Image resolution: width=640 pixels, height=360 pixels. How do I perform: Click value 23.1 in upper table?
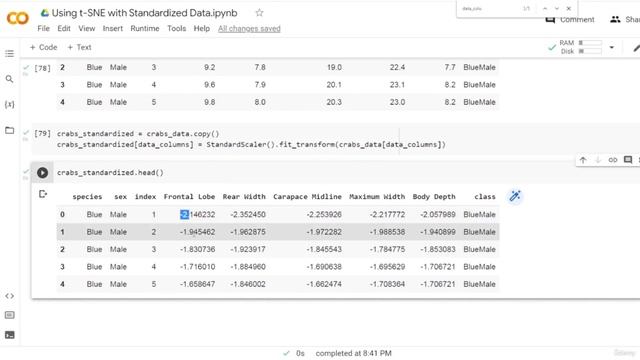(x=397, y=85)
